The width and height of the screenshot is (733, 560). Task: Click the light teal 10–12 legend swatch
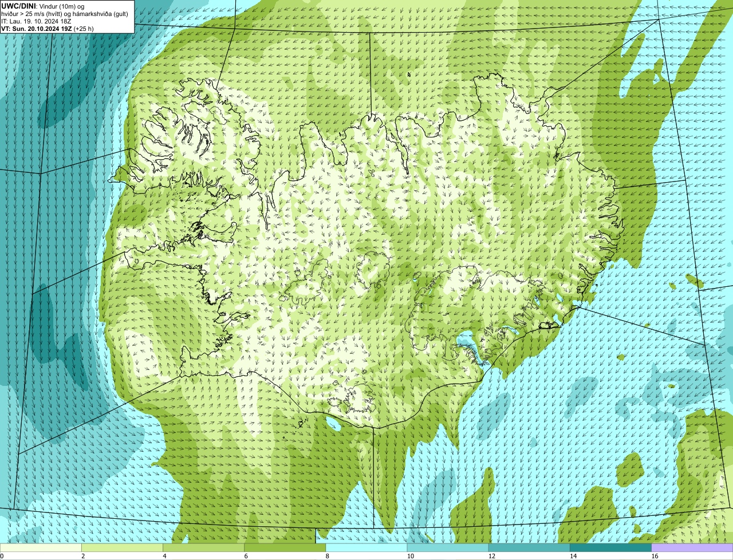point(448,547)
